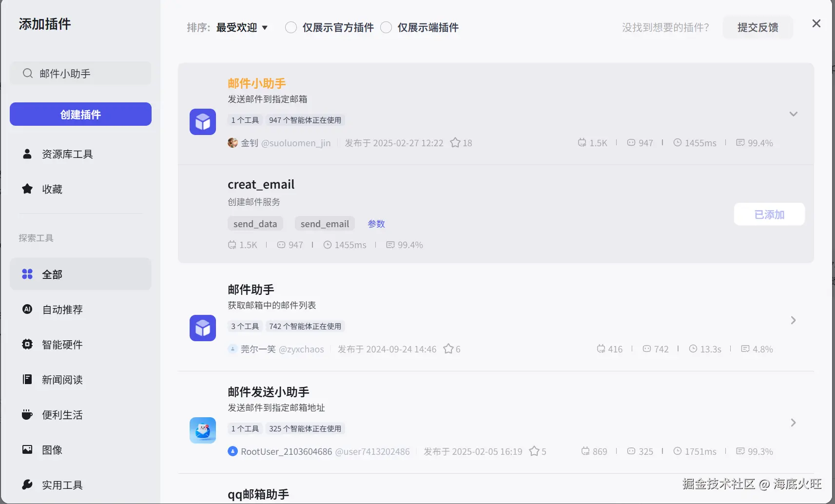Viewport: 835px width, 504px height.
Task: Expand the 邮件助手 plugin chevron
Action: (x=793, y=320)
